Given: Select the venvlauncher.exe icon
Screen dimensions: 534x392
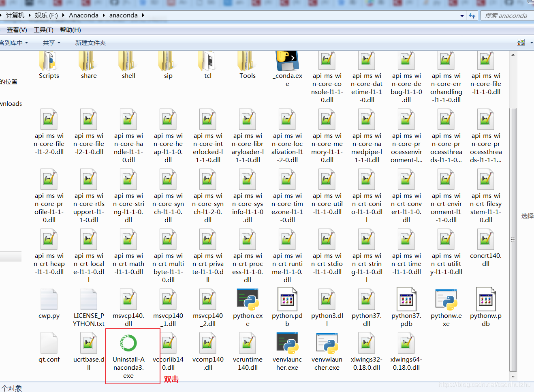Looking at the screenshot, I should pyautogui.click(x=287, y=343).
